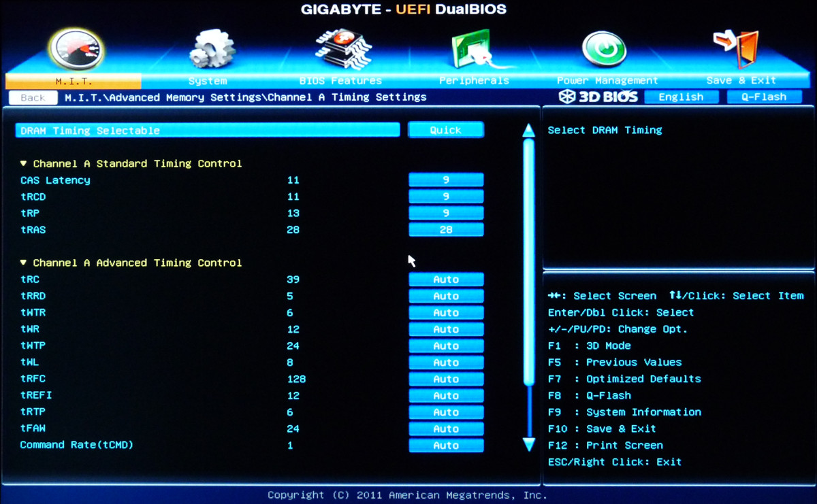This screenshot has height=504, width=817.
Task: Switch to the BIOS Features tab
Action: 340,81
